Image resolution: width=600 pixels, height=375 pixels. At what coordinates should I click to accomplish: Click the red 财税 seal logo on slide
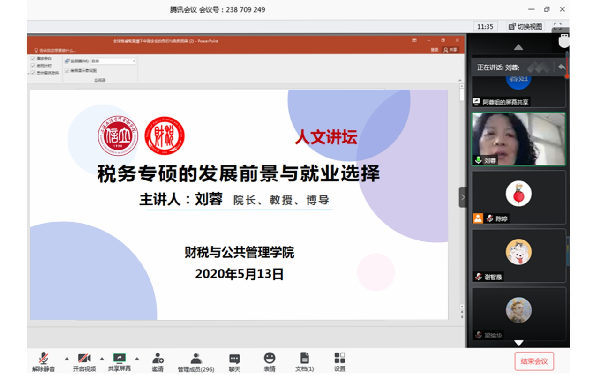pyautogui.click(x=165, y=136)
